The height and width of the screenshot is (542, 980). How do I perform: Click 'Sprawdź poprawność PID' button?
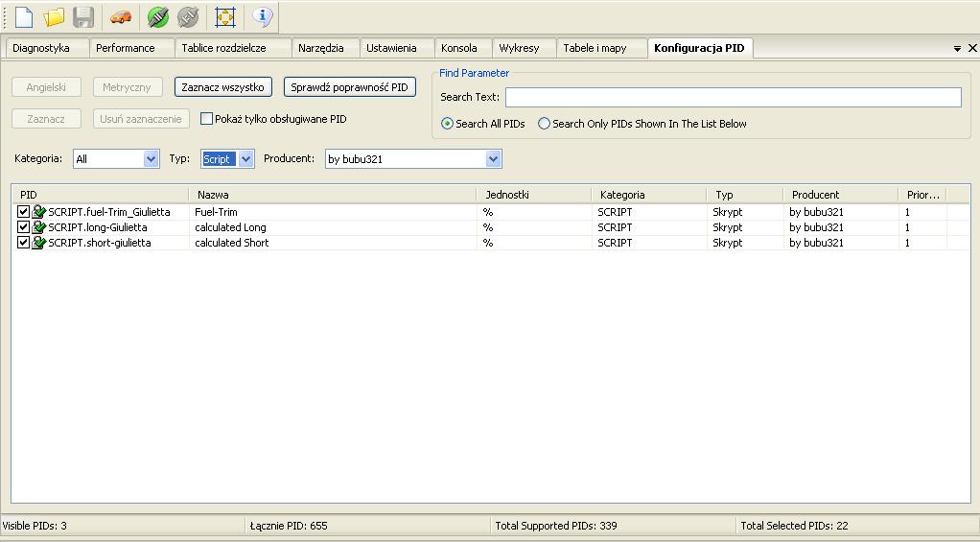point(349,87)
